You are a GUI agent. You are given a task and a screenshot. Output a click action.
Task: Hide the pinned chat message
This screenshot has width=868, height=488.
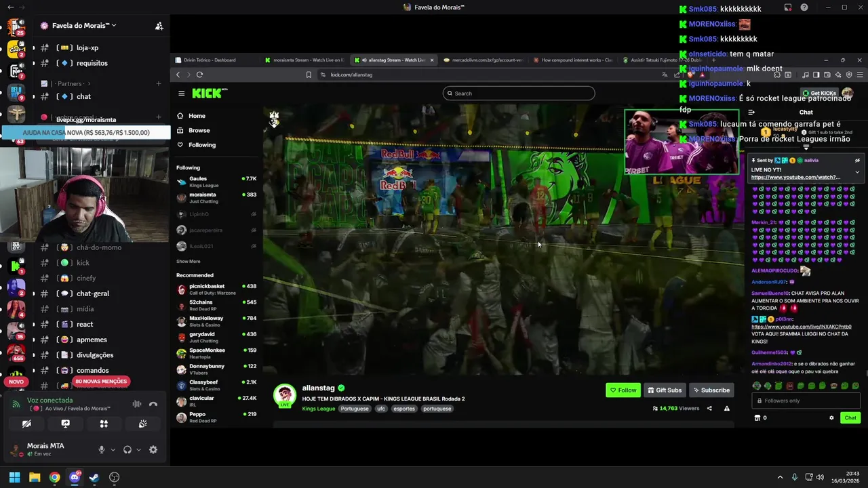point(857,161)
